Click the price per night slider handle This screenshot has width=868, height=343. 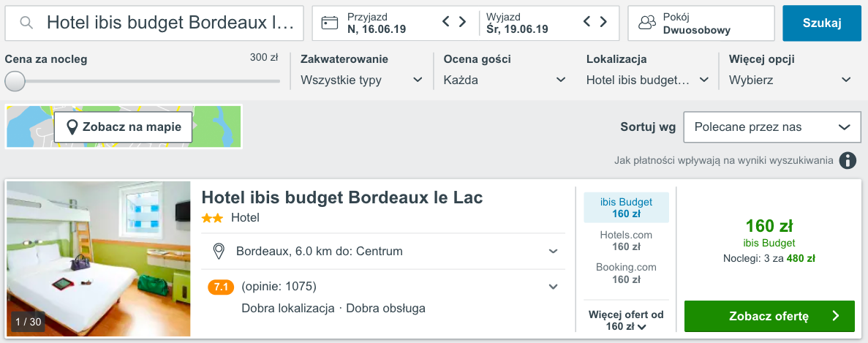click(15, 81)
